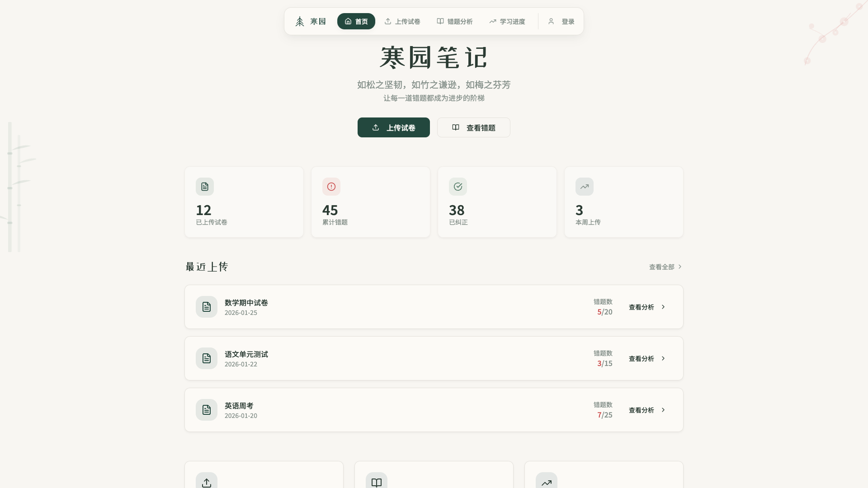This screenshot has height=488, width=868.
Task: Click the book icon beside 错题分析
Action: [440, 21]
